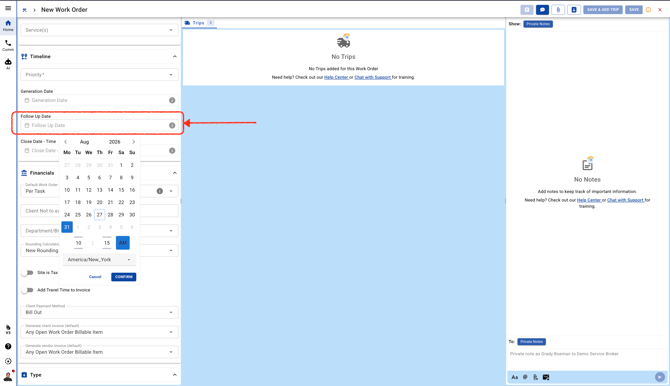Open Chat with Support in Trips panel
This screenshot has height=386, width=670.
pos(373,77)
